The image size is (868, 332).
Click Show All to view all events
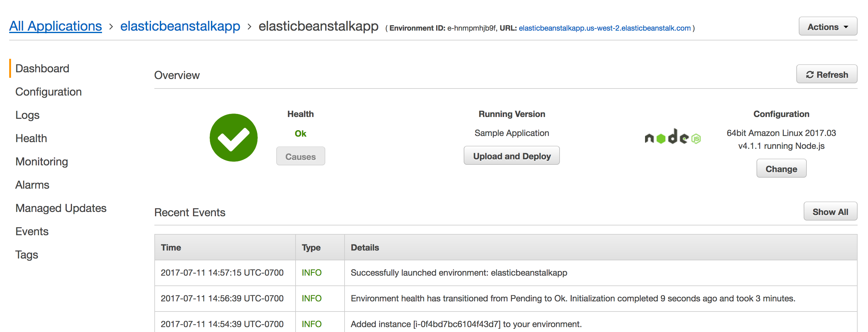[x=830, y=211]
